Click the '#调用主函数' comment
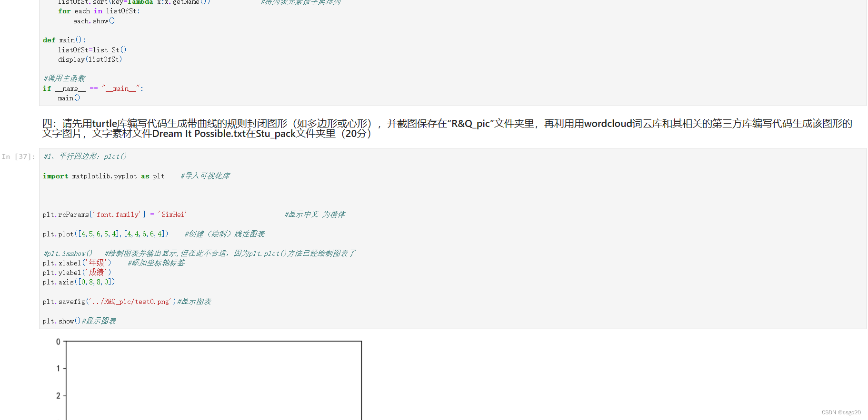The height and width of the screenshot is (420, 868). coord(64,78)
